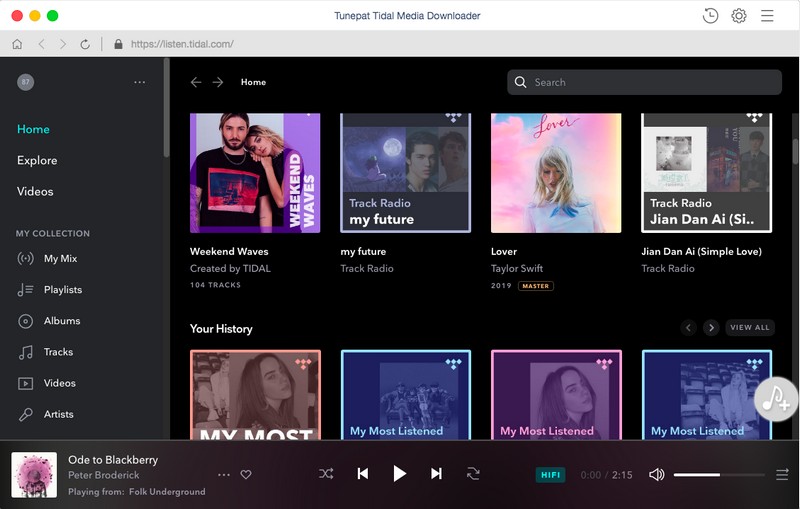Viewport: 800px width, 509px height.
Task: Open the Weekend Waves playlist cover
Action: [x=255, y=173]
